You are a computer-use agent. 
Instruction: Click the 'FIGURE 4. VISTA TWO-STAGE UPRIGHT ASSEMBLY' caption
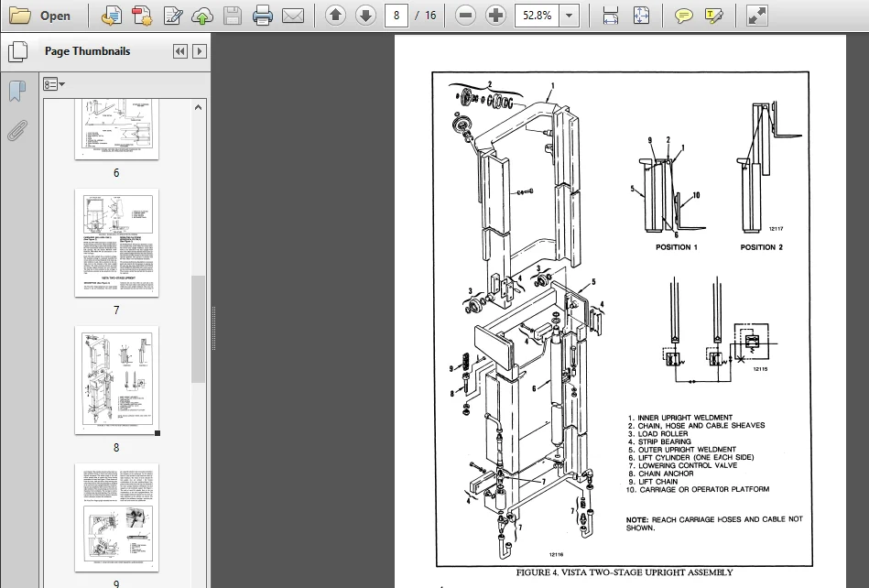pos(625,572)
